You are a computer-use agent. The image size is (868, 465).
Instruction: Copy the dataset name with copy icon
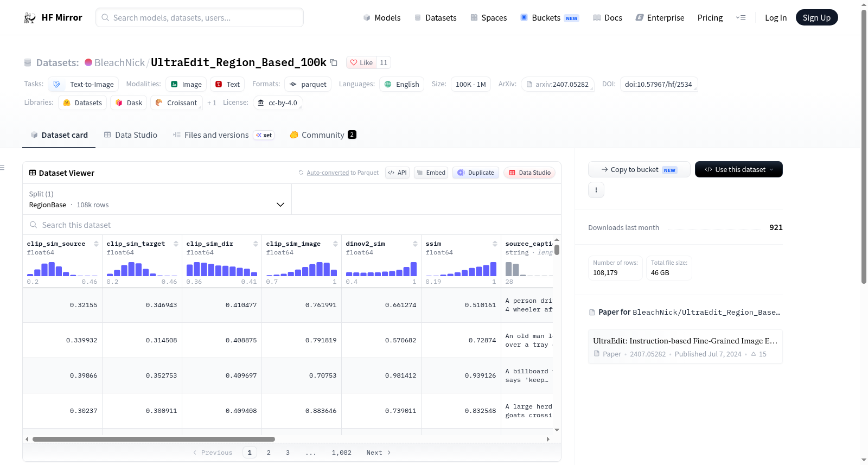pyautogui.click(x=334, y=63)
